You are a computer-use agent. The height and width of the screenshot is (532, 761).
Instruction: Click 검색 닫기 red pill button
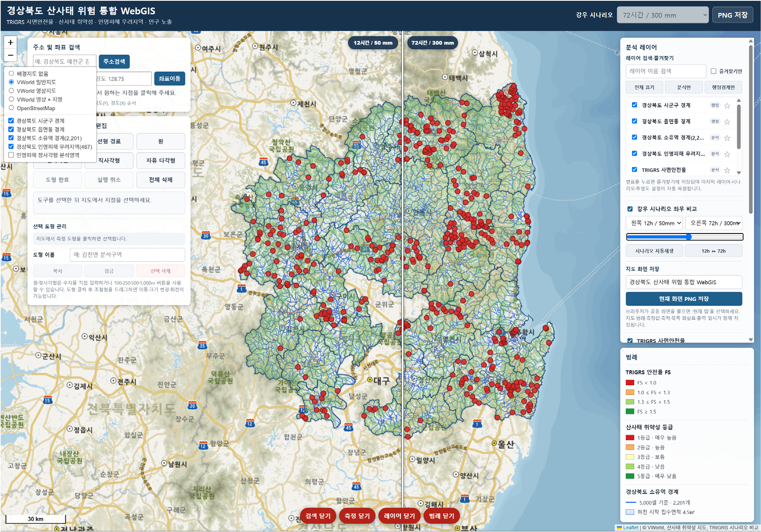[x=318, y=516]
